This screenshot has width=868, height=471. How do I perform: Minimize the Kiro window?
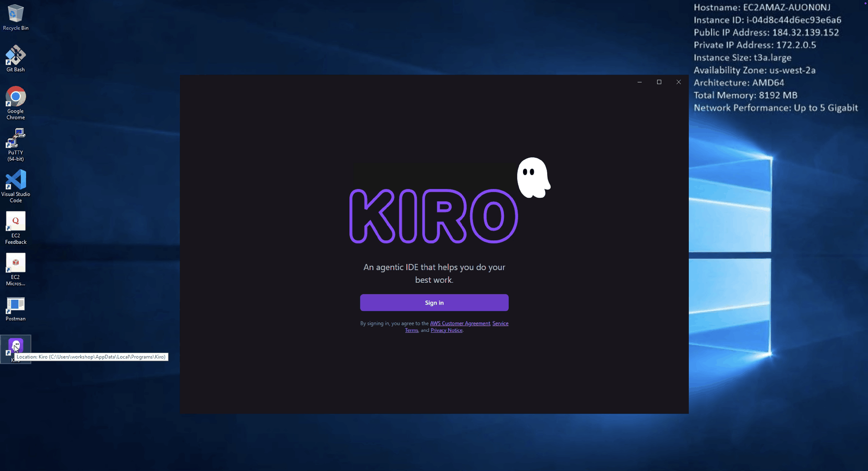coord(640,82)
